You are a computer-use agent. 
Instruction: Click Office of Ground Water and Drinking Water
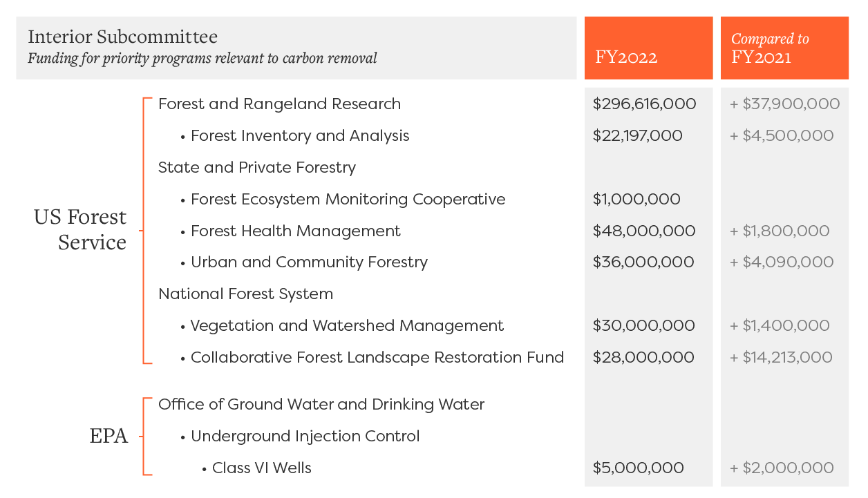(321, 405)
